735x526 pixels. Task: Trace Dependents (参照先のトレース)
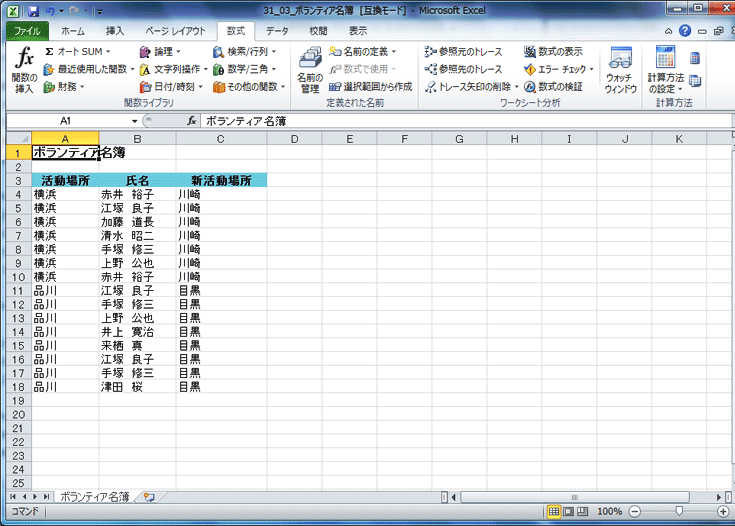click(463, 69)
